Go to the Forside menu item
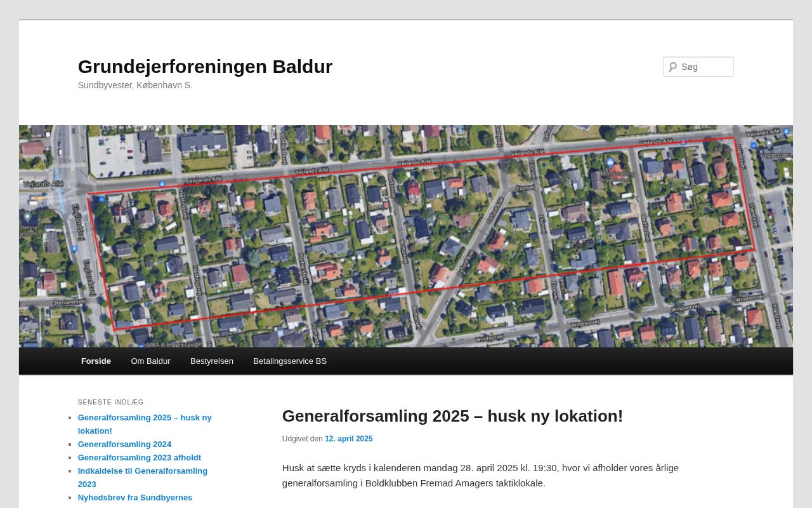The image size is (812, 508). click(x=96, y=361)
